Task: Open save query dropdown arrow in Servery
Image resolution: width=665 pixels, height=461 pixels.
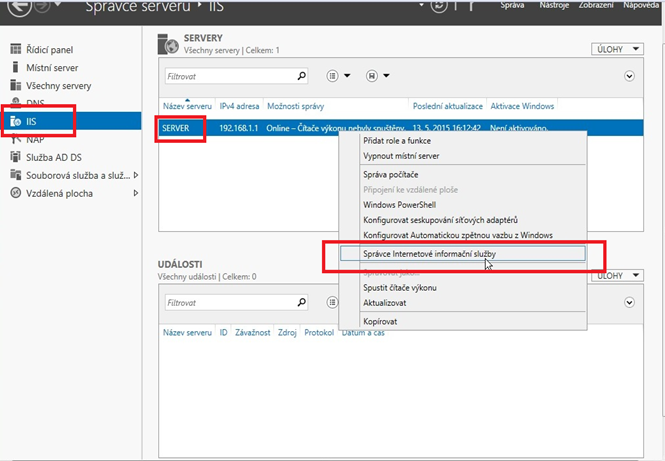Action: pos(386,76)
